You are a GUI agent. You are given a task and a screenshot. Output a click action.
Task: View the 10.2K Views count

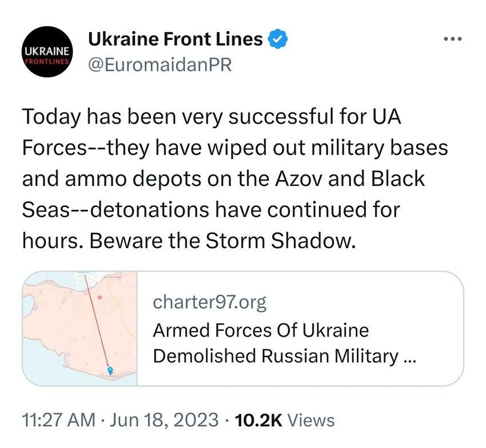(258, 420)
